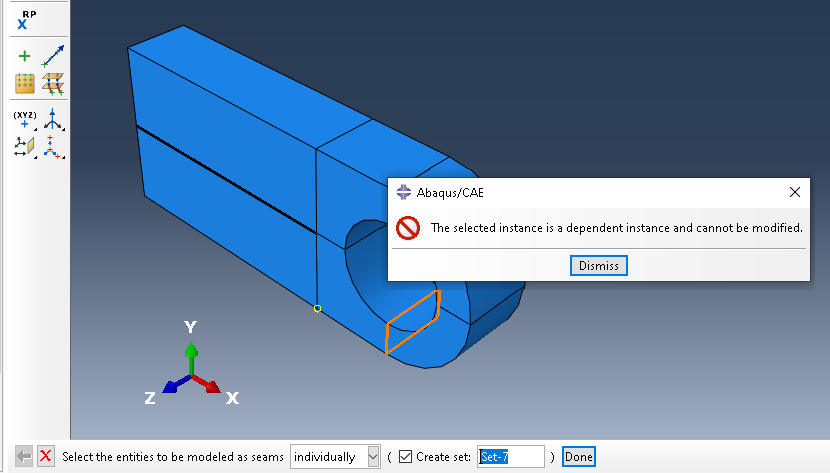Screen dimensions: 830x473
Task: Open the individually selection dropdown
Action: click(373, 457)
